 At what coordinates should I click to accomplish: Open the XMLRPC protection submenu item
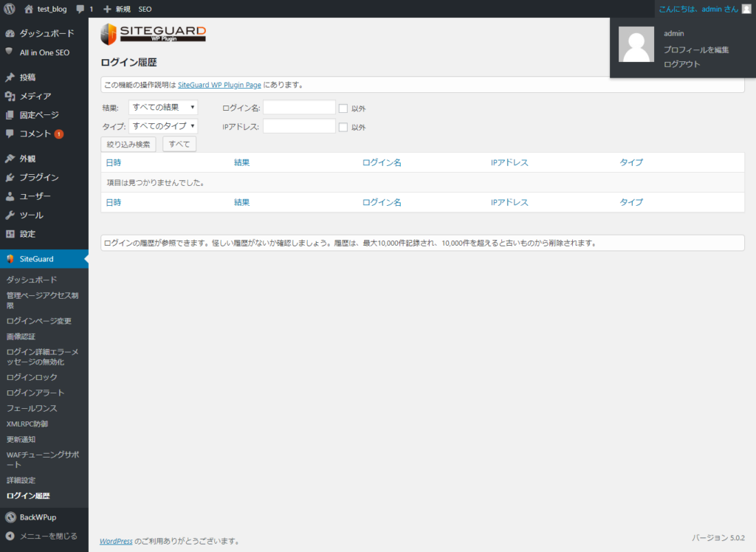click(27, 424)
